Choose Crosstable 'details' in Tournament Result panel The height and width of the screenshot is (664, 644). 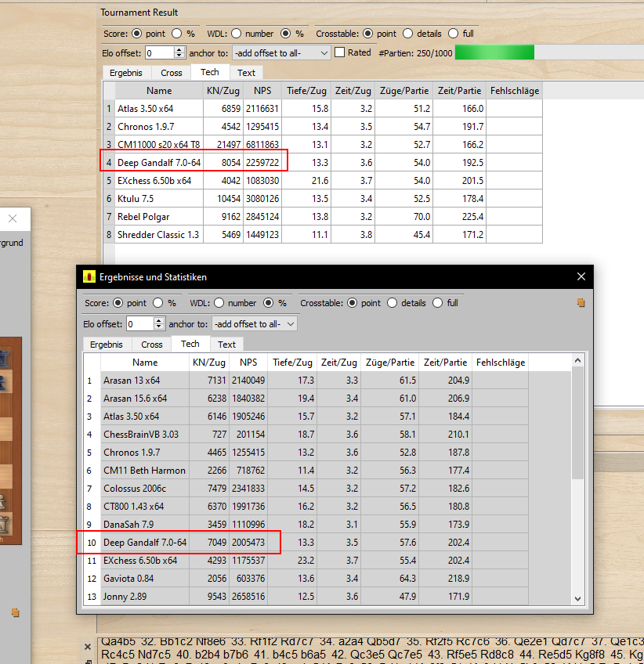coord(408,34)
